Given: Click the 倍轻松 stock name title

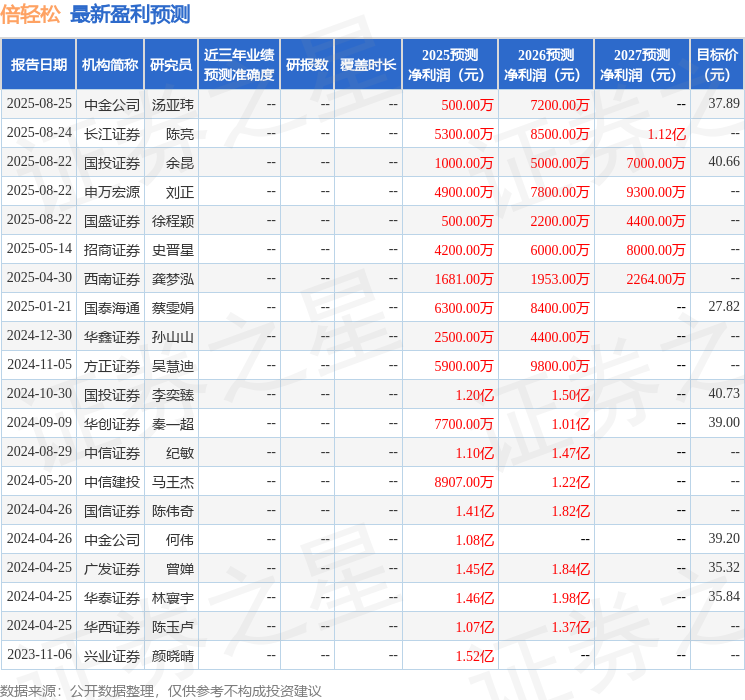Looking at the screenshot, I should [x=30, y=14].
